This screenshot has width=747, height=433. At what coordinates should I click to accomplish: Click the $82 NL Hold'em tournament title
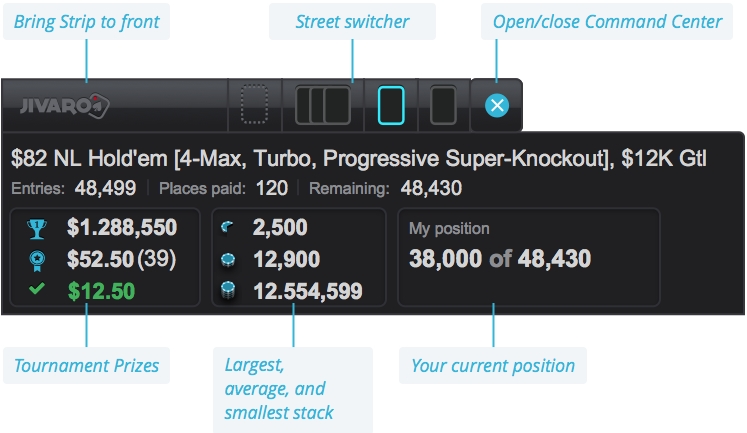coord(359,159)
